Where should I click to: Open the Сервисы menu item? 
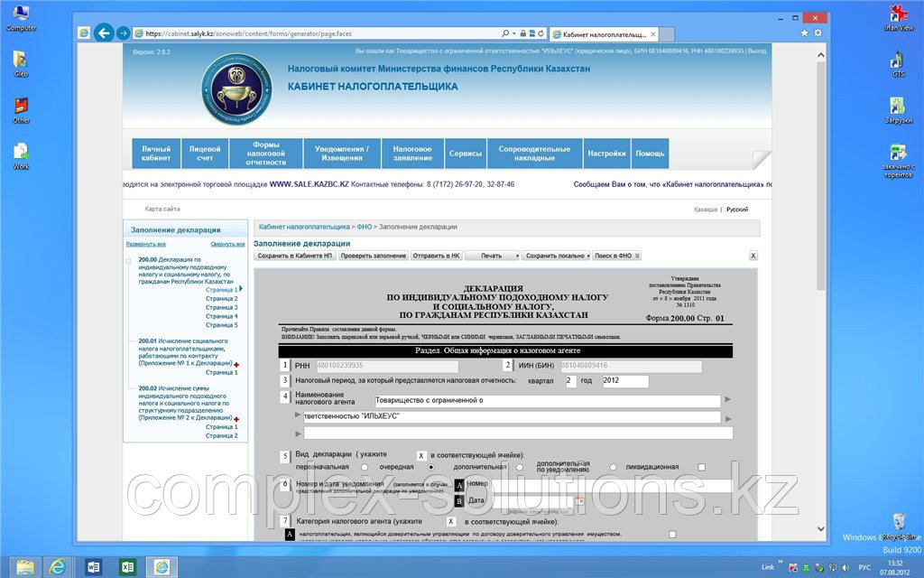tap(466, 154)
